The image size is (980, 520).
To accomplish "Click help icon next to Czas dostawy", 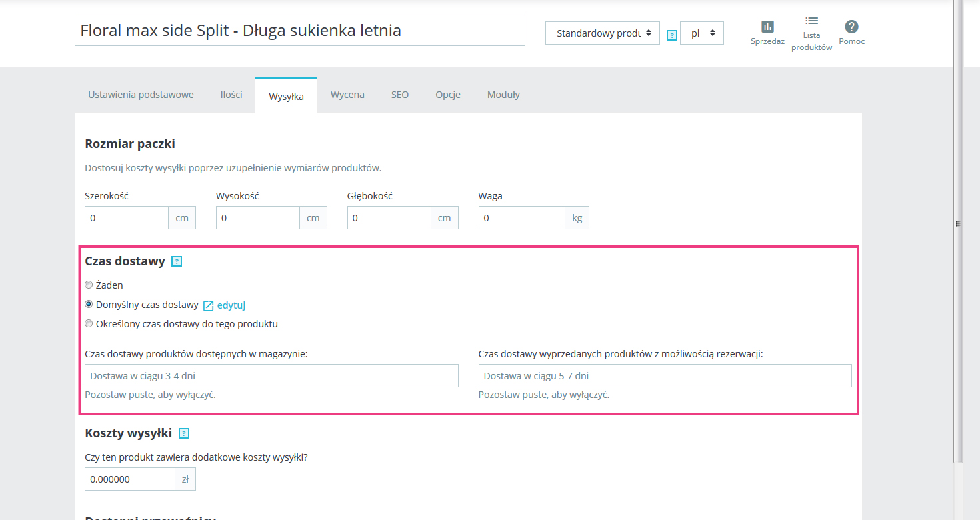I will [x=177, y=261].
